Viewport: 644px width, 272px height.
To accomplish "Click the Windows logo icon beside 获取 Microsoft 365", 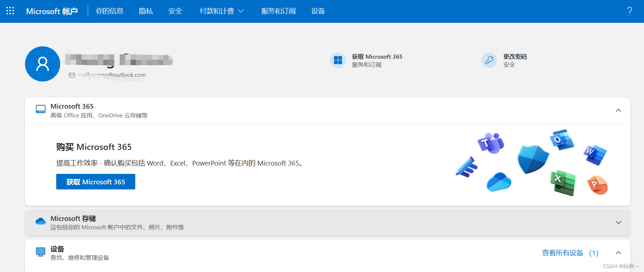I will click(338, 60).
